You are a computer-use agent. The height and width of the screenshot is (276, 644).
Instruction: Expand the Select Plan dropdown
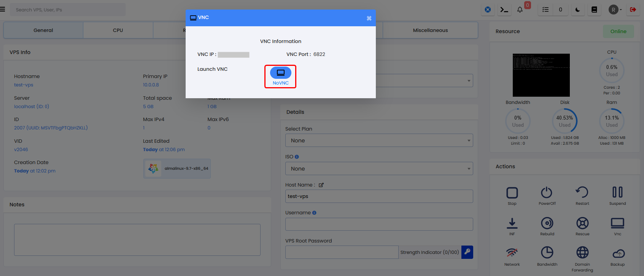379,140
